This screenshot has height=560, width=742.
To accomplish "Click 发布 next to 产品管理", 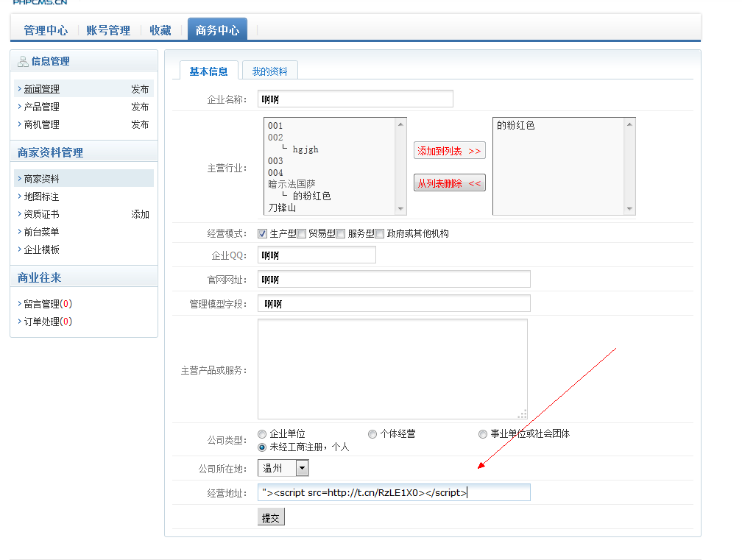I will click(140, 107).
